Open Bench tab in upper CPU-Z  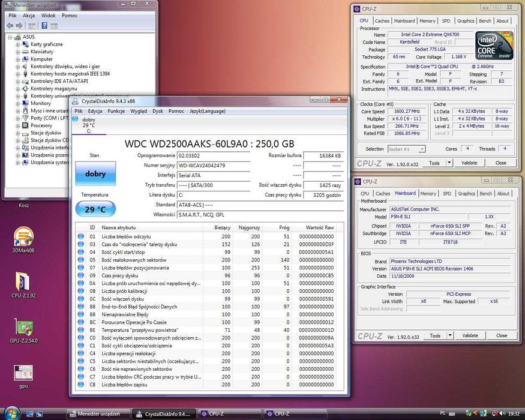[485, 21]
